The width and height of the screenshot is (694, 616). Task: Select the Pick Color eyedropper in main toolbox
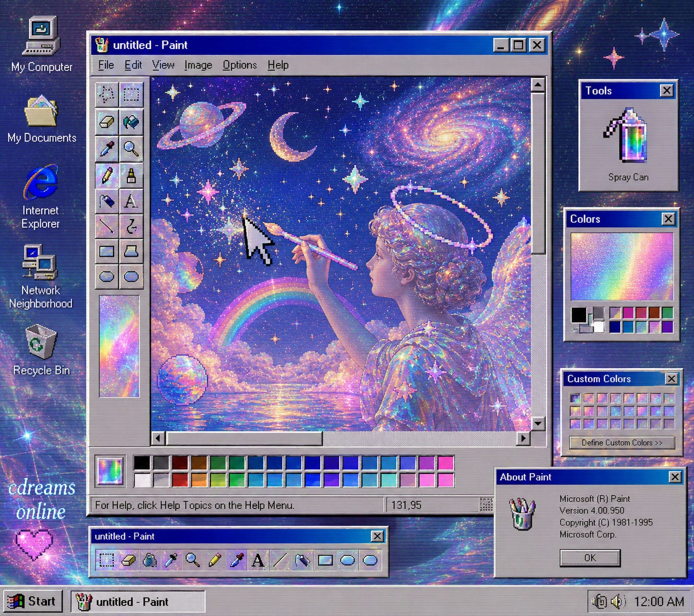[107, 149]
